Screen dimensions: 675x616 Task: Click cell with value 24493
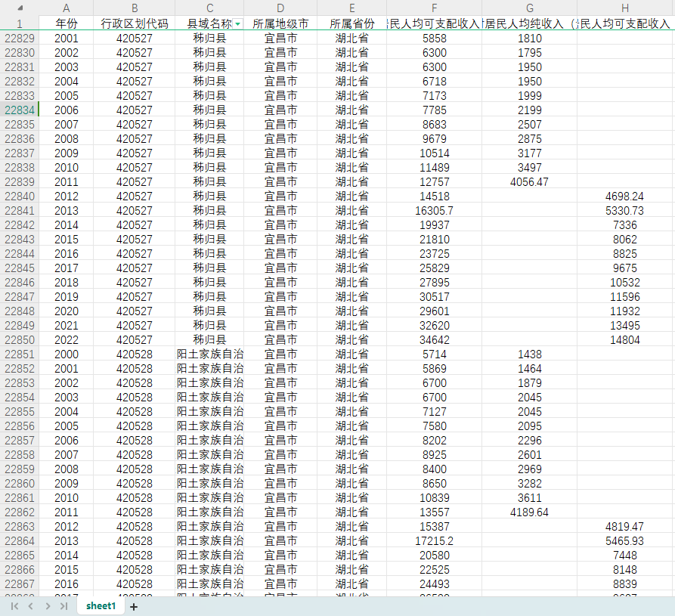(434, 584)
